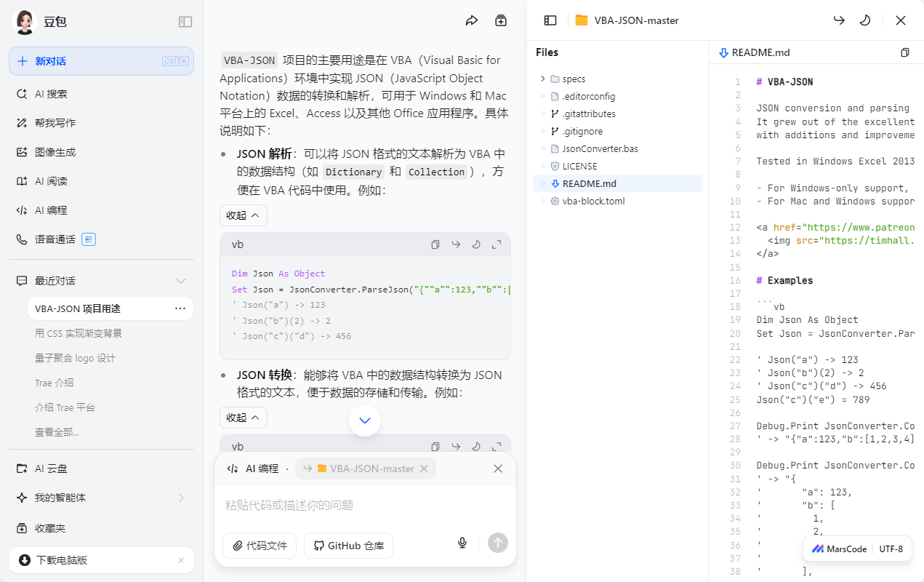Expand the specs folder
The width and height of the screenshot is (924, 582).
[542, 78]
